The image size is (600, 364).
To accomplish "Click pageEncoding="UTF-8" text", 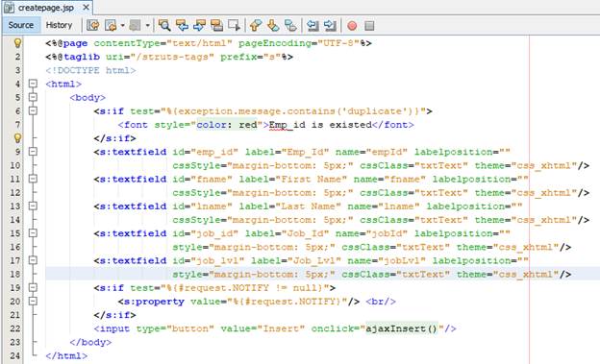I will pos(299,43).
